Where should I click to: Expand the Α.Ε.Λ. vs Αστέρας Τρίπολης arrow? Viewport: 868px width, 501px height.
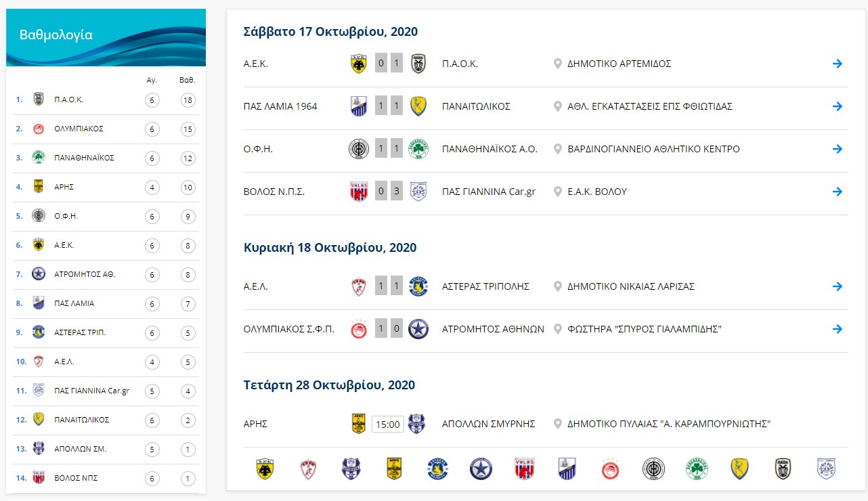[x=838, y=287]
